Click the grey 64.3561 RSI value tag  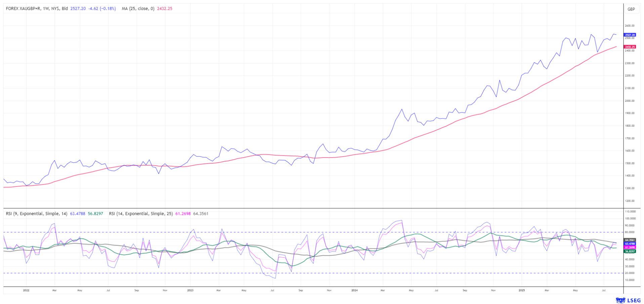coord(630,240)
